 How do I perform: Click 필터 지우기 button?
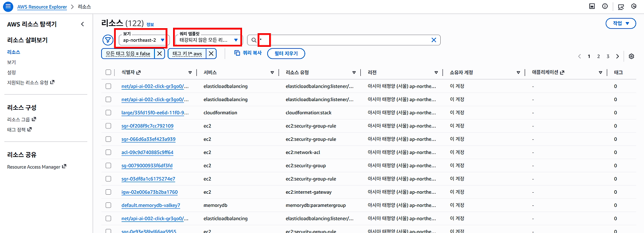pos(286,53)
